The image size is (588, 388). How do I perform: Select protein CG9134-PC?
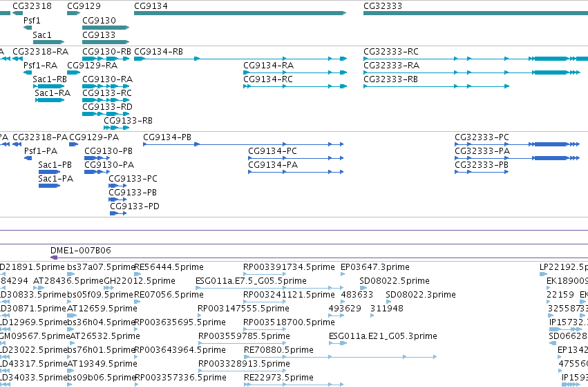pyautogui.click(x=273, y=151)
